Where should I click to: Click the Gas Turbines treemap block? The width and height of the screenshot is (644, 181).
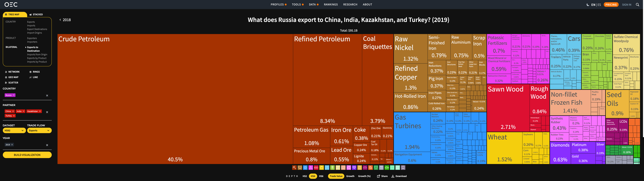point(412,132)
